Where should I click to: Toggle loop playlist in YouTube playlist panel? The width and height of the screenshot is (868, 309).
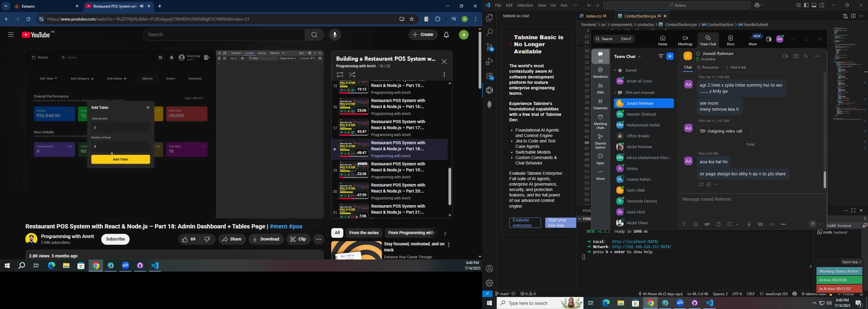(x=340, y=75)
